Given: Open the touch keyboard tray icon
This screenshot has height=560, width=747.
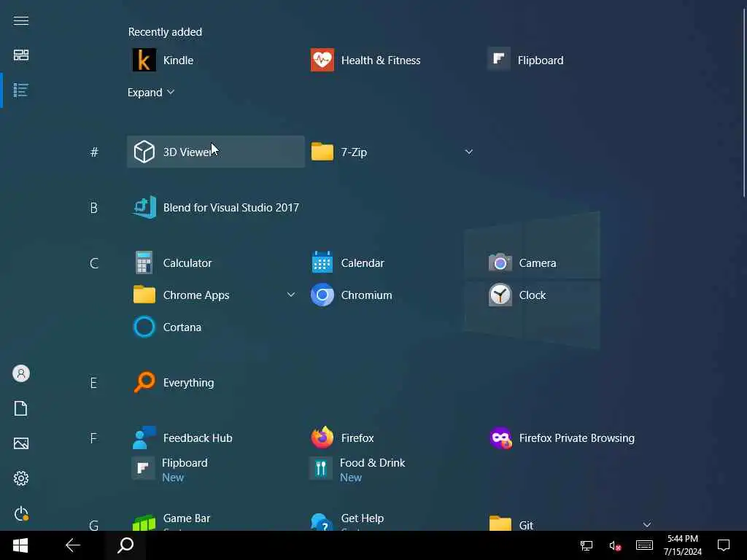Looking at the screenshot, I should pyautogui.click(x=644, y=545).
